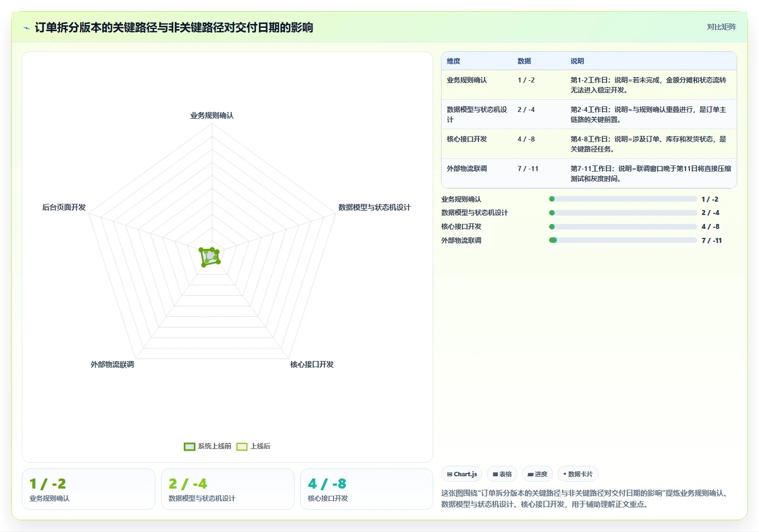Toggle the 系统上线前 legend item
This screenshot has width=759, height=532.
(208, 446)
